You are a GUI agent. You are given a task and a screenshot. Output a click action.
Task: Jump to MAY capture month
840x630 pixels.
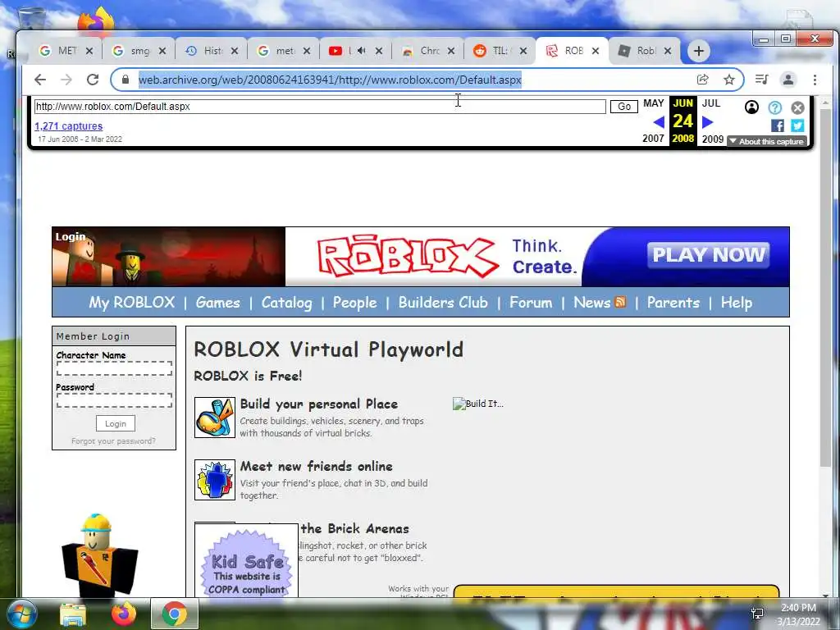tap(654, 103)
